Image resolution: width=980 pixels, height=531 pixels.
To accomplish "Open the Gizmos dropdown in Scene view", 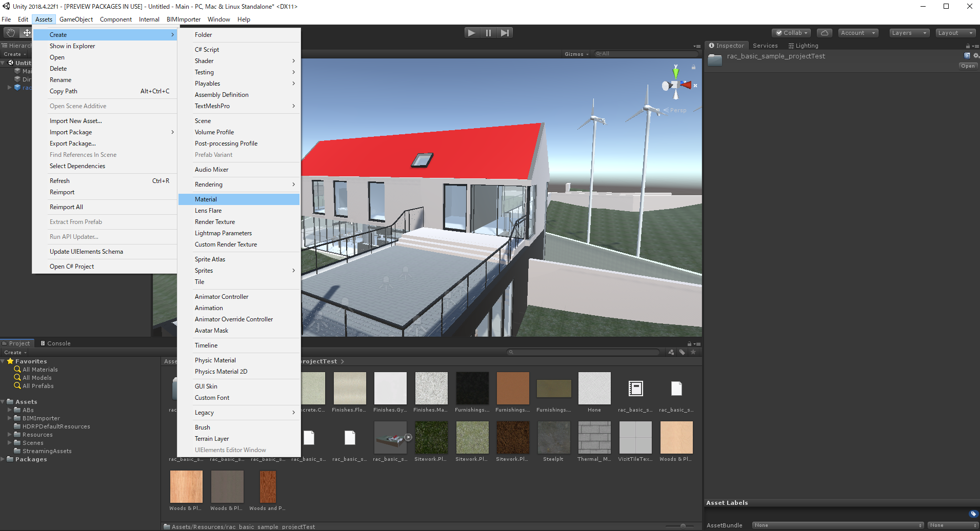I will 574,53.
